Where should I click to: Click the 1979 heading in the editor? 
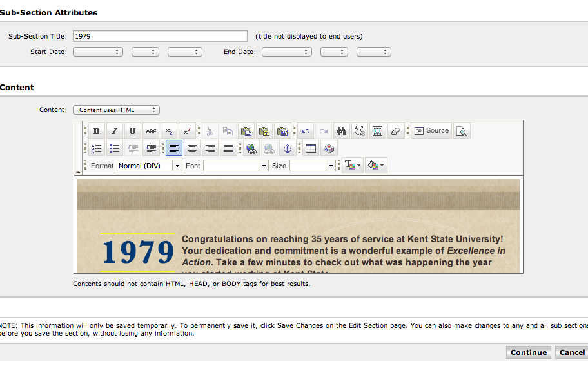pyautogui.click(x=139, y=251)
